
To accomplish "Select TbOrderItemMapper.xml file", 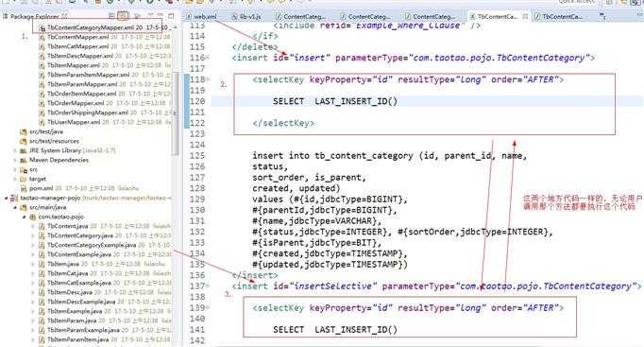I will [x=82, y=94].
